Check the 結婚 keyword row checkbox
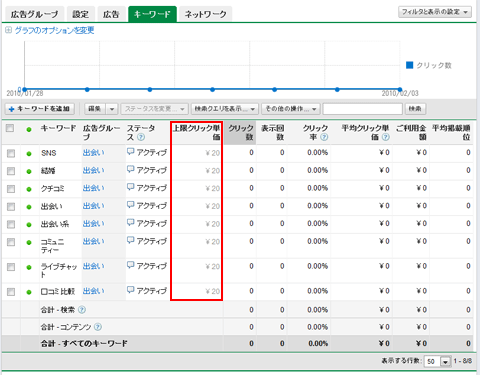 [x=11, y=171]
